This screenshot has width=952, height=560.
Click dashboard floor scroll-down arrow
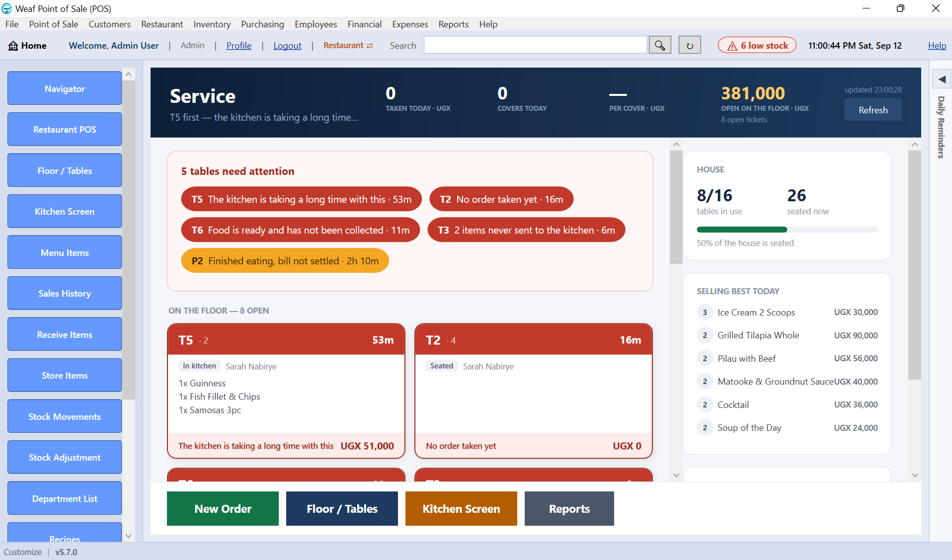[x=676, y=475]
